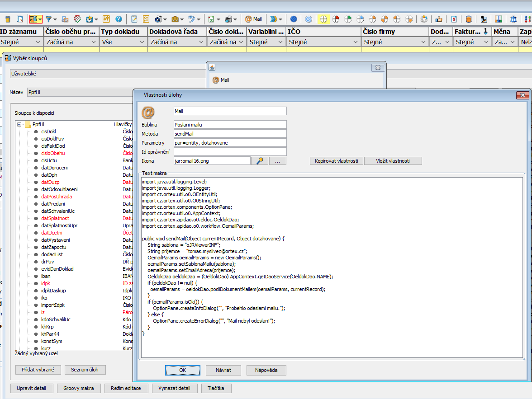
Task: Click into the Parametry text field
Action: (x=230, y=143)
